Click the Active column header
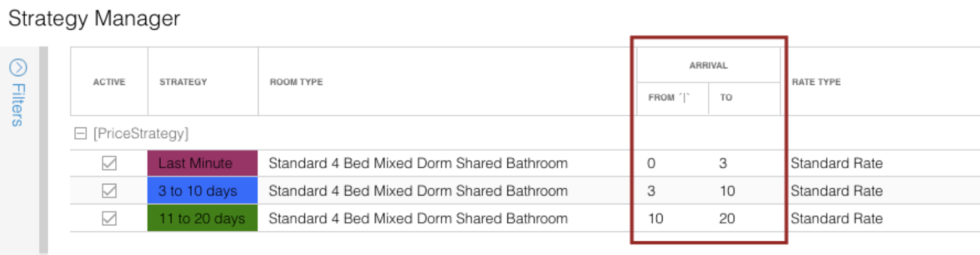The height and width of the screenshot is (255, 980). (109, 82)
